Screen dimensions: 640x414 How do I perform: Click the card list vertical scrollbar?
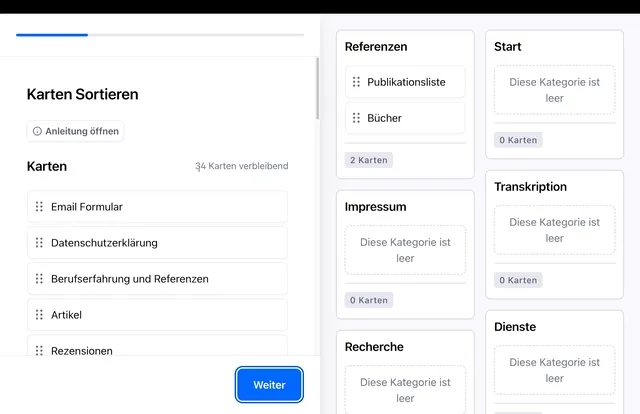(x=318, y=88)
